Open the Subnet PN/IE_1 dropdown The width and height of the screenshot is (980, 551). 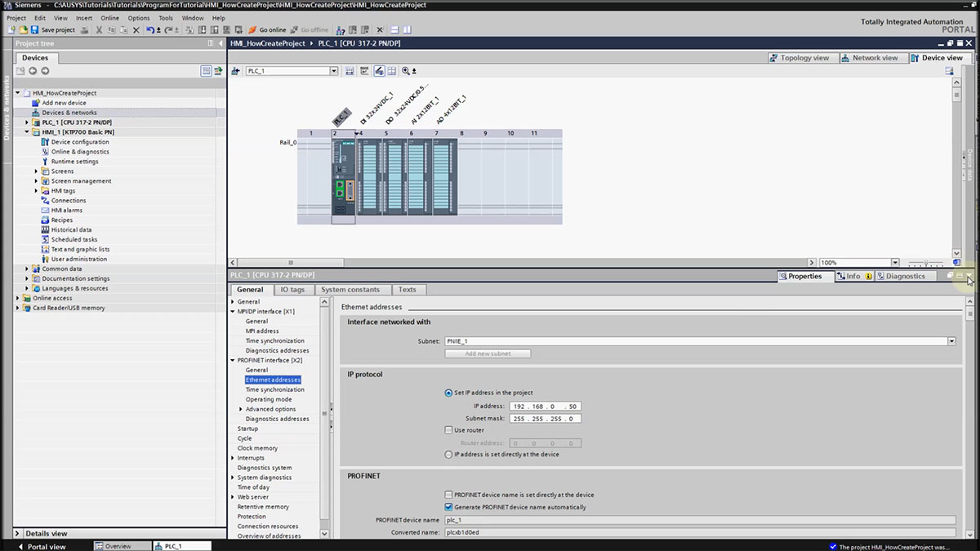951,341
